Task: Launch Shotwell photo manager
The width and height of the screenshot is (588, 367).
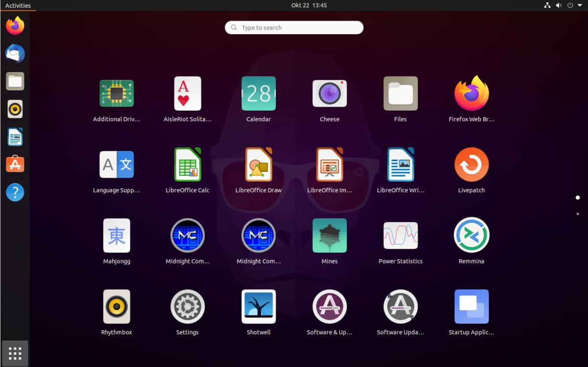Action: click(x=258, y=307)
